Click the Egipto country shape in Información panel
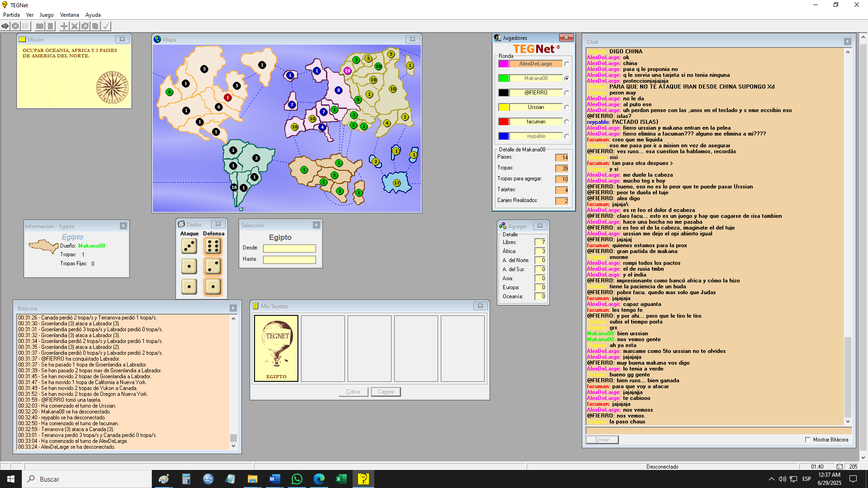The image size is (868, 488). 43,246
